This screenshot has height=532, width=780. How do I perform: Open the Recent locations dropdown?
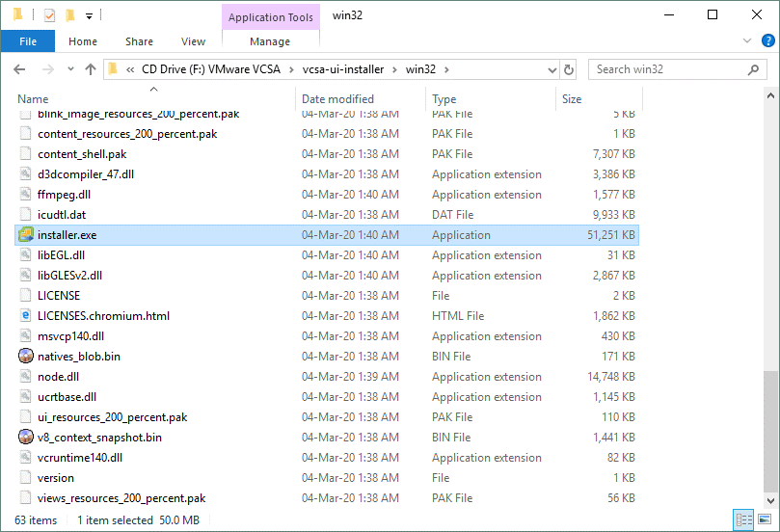coord(70,69)
